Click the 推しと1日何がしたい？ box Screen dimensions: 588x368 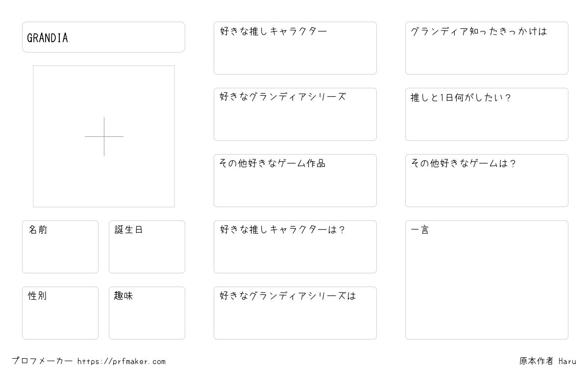[x=487, y=114]
